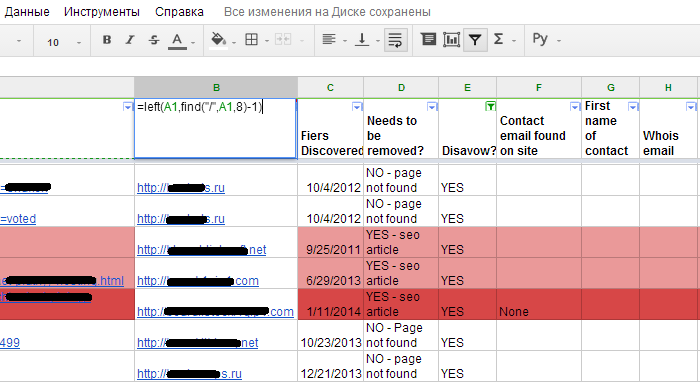
Task: Toggle bold formatting
Action: (107, 40)
